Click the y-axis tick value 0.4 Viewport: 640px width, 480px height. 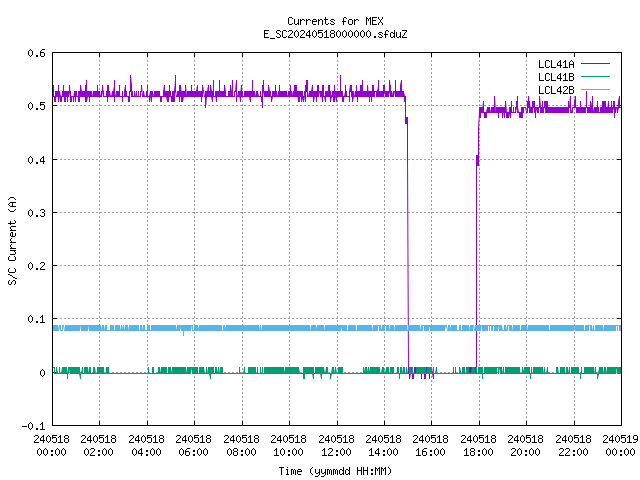pyautogui.click(x=36, y=160)
